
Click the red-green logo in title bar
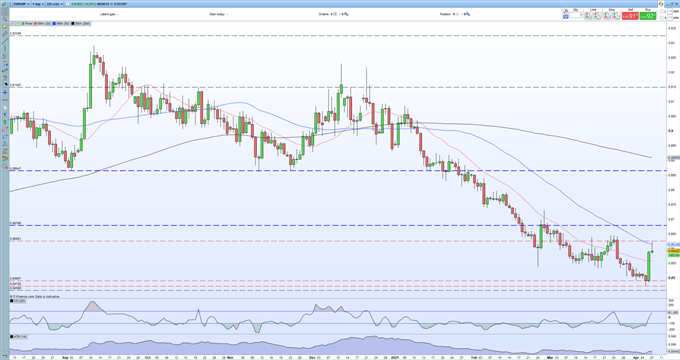(660, 4)
